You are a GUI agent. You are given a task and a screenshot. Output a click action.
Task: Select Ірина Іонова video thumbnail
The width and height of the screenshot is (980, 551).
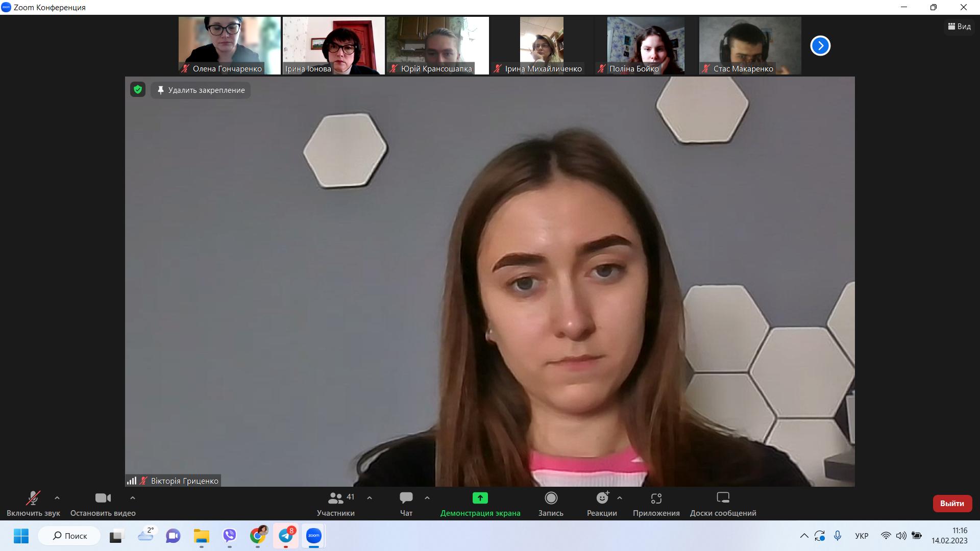point(334,45)
